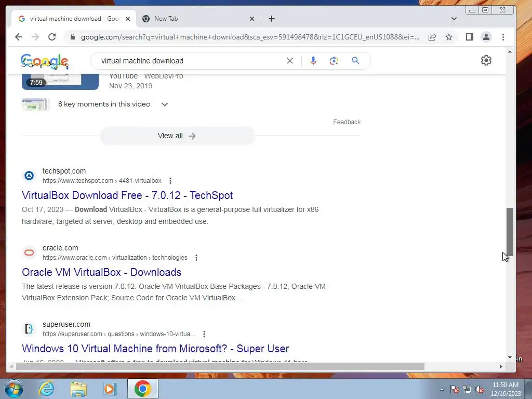532x399 pixels.
Task: Bookmark this tab with star icon
Action: pyautogui.click(x=449, y=37)
